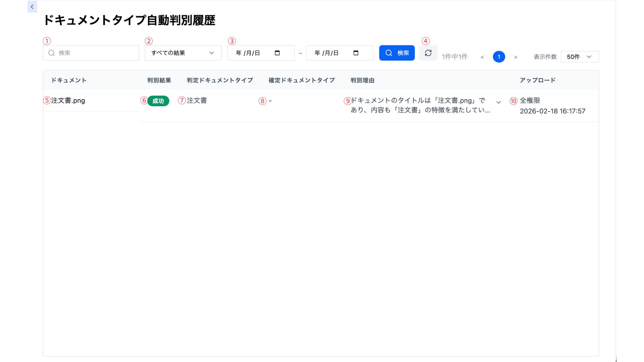
Task: Click the green 成功 status badge
Action: (x=158, y=101)
